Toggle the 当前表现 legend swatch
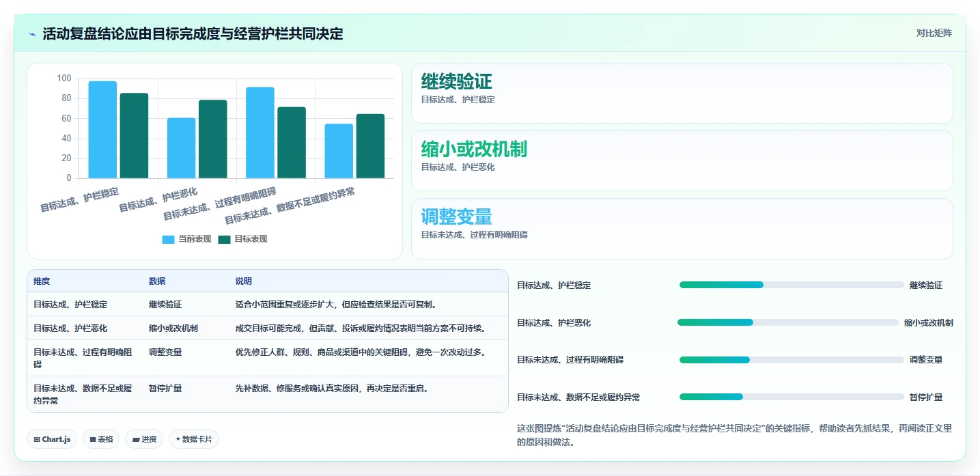 168,239
